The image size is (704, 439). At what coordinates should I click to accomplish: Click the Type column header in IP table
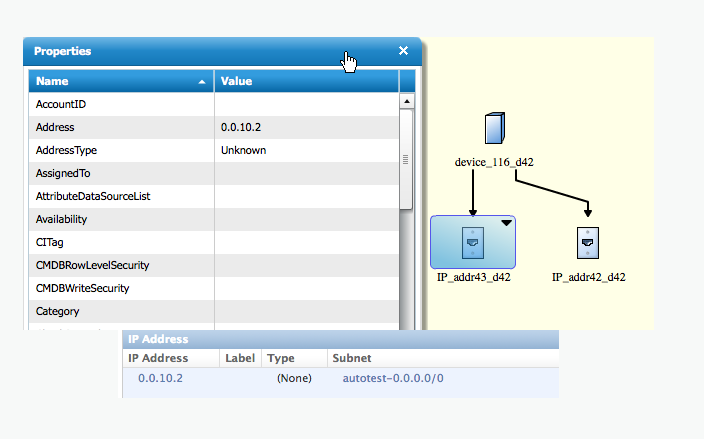tap(281, 357)
